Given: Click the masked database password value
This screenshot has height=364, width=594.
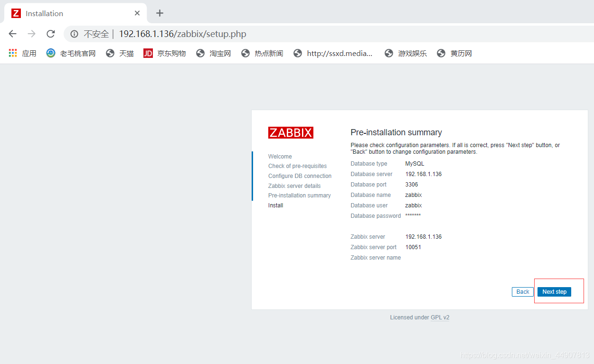Looking at the screenshot, I should [413, 215].
